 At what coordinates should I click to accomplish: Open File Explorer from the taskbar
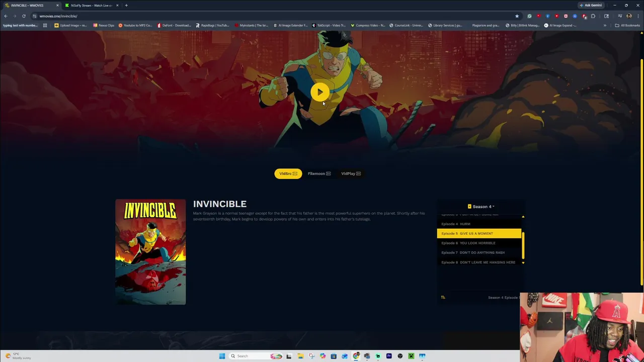300,356
